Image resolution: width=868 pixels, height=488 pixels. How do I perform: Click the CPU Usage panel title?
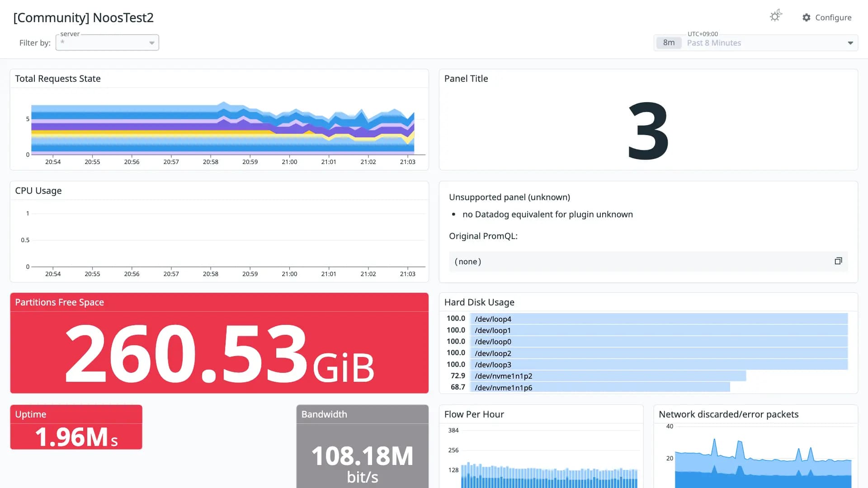point(38,191)
